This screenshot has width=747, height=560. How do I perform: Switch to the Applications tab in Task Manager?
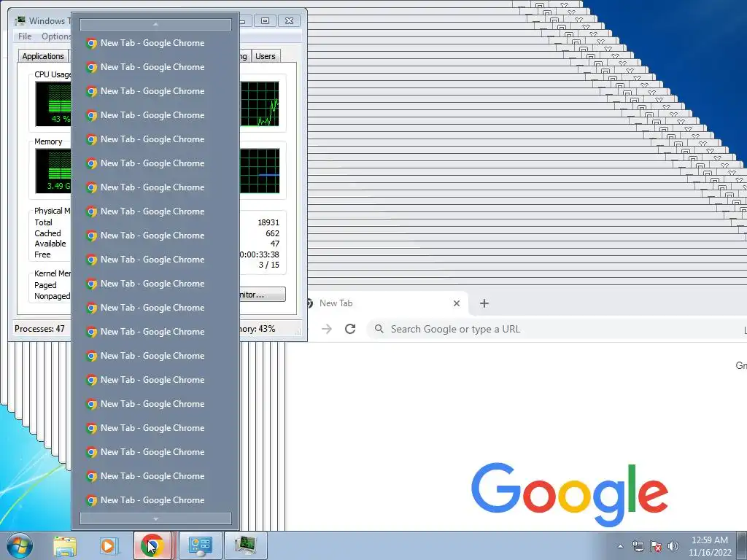[43, 56]
